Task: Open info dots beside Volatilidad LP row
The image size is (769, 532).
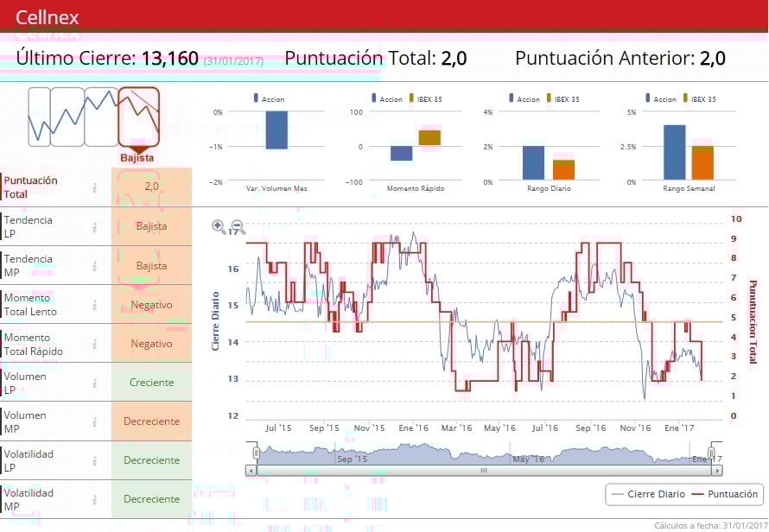Action: 95,461
